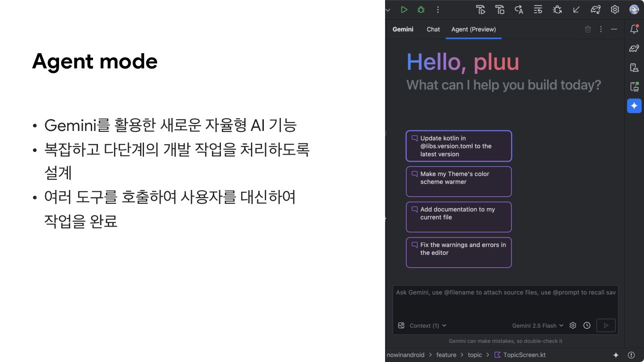Screen dimensions: 644x362
Task: Click the Apply Changes icon with letter A
Action: [x=519, y=9]
